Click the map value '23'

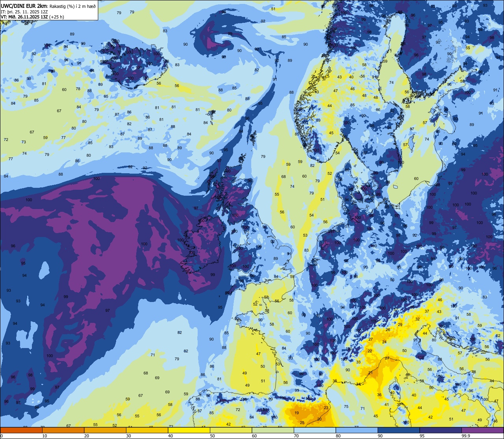click(x=326, y=408)
